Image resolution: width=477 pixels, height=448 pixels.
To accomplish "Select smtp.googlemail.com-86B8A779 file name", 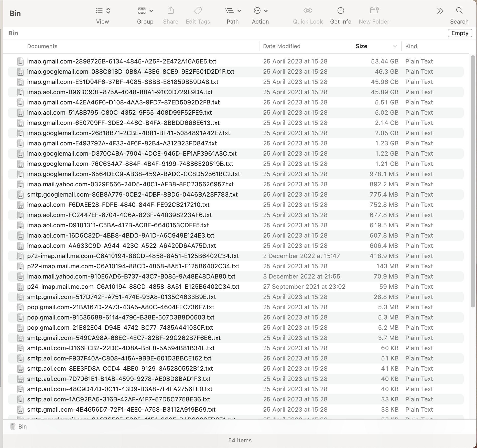I will 132,195.
